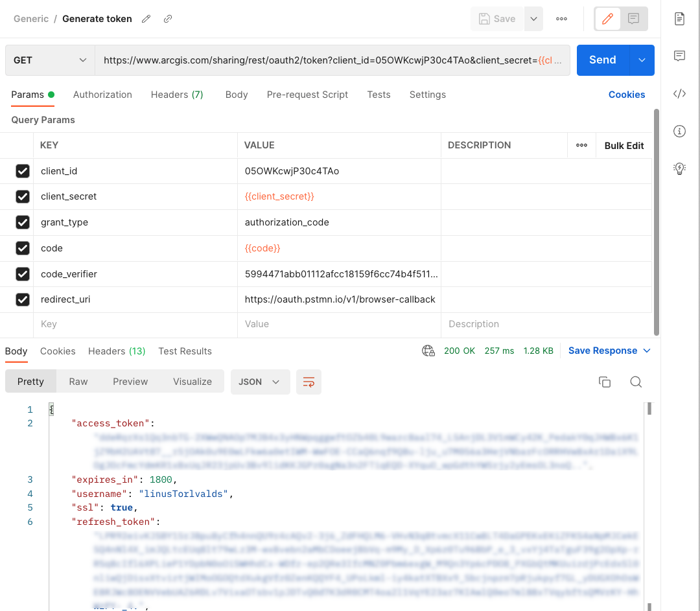Viewport: 700px width, 611px height.
Task: Click the code_verifier value field
Action: click(x=341, y=274)
